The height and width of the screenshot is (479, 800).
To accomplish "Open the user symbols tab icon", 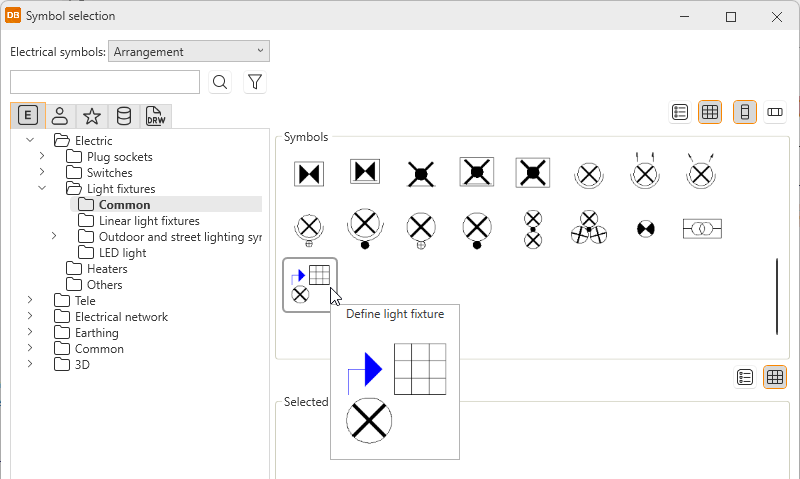I will tap(60, 116).
